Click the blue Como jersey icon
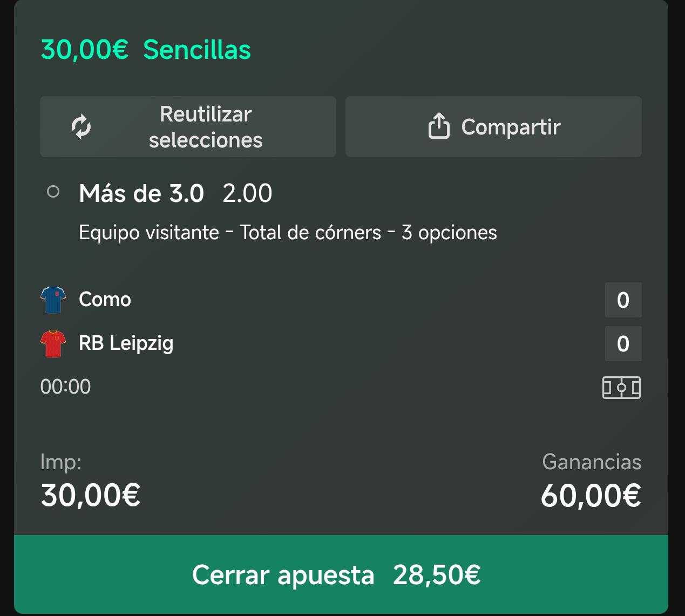 (53, 300)
